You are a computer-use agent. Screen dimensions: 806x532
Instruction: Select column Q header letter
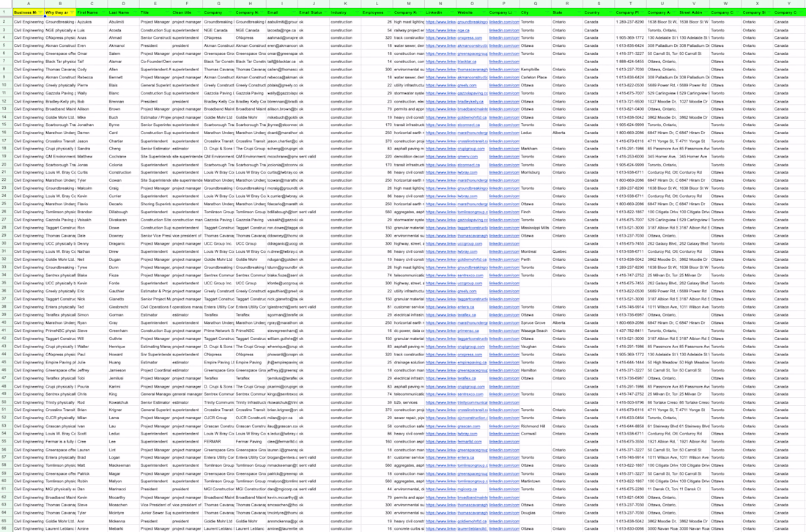[535, 4]
